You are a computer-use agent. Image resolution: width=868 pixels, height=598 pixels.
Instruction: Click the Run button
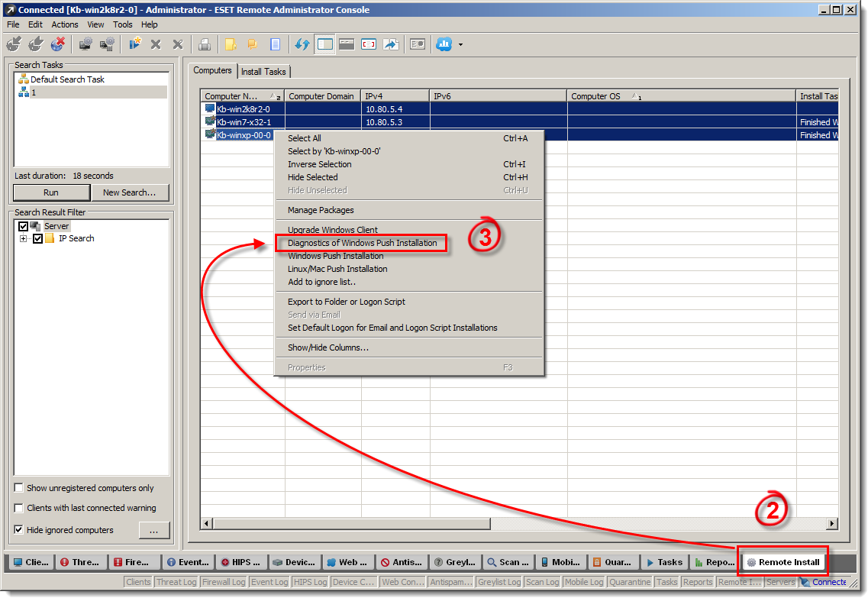51,192
